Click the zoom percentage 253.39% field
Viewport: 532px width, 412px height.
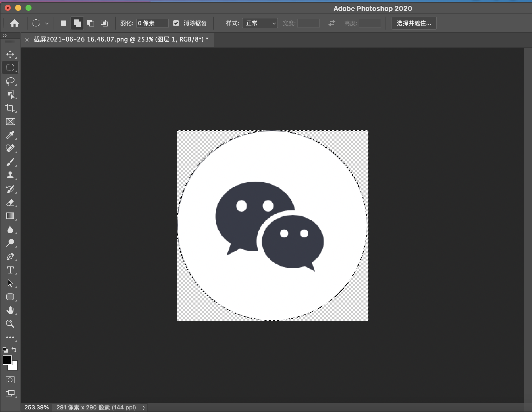click(37, 408)
